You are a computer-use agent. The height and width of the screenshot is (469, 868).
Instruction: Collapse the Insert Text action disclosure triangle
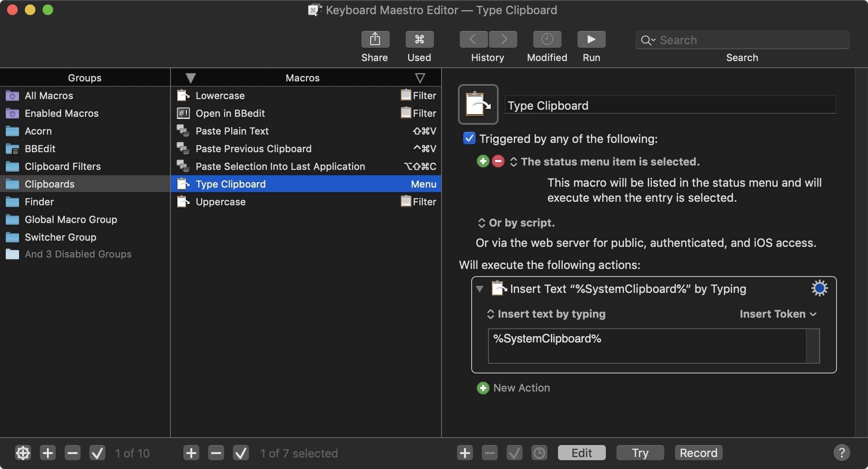pos(480,289)
